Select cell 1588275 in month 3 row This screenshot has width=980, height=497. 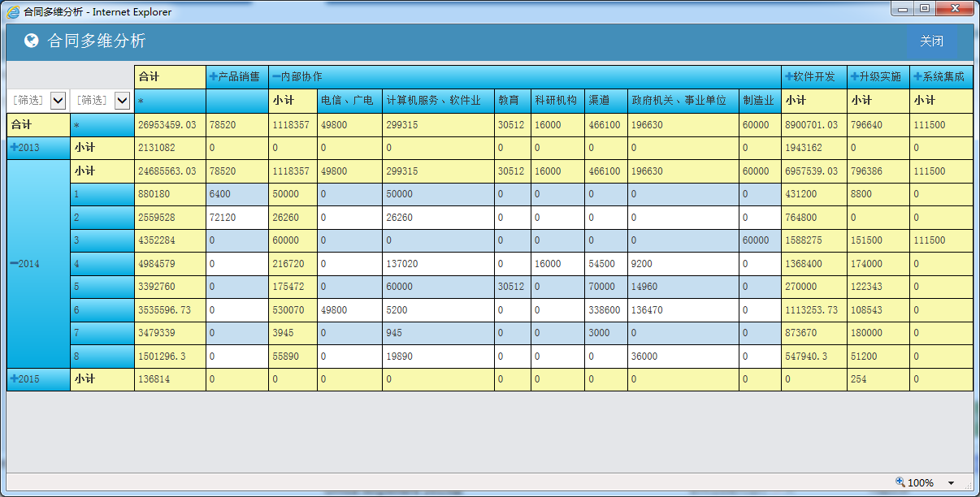tap(814, 240)
